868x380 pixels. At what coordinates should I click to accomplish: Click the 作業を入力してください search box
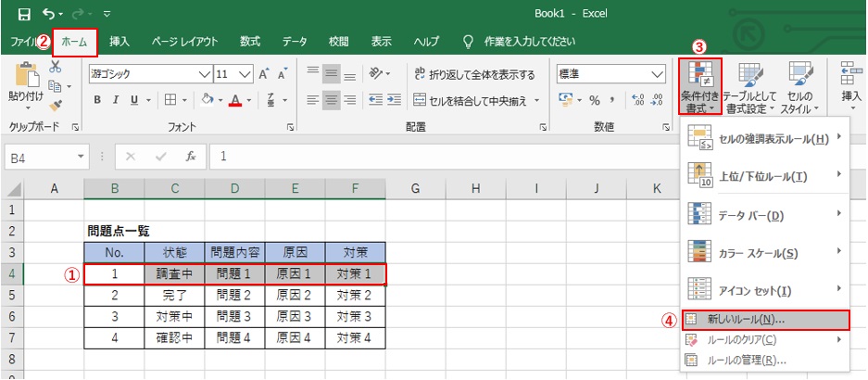click(x=529, y=42)
